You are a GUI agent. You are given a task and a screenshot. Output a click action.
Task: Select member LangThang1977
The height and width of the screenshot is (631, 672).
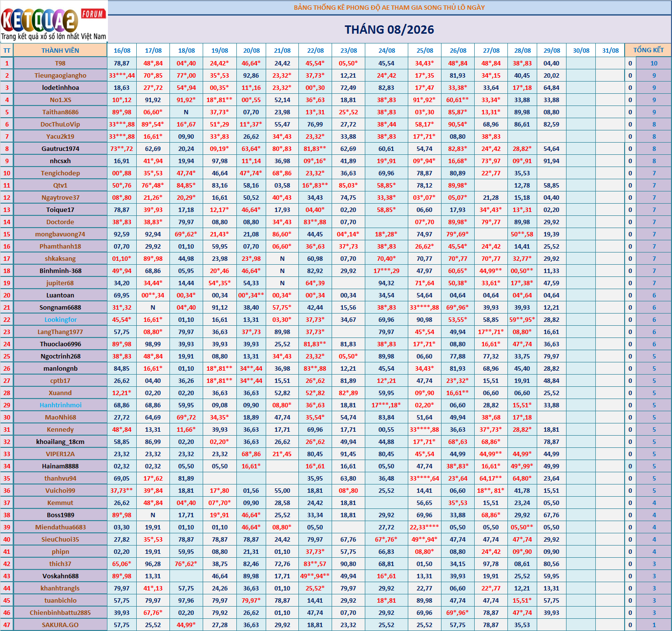point(60,332)
